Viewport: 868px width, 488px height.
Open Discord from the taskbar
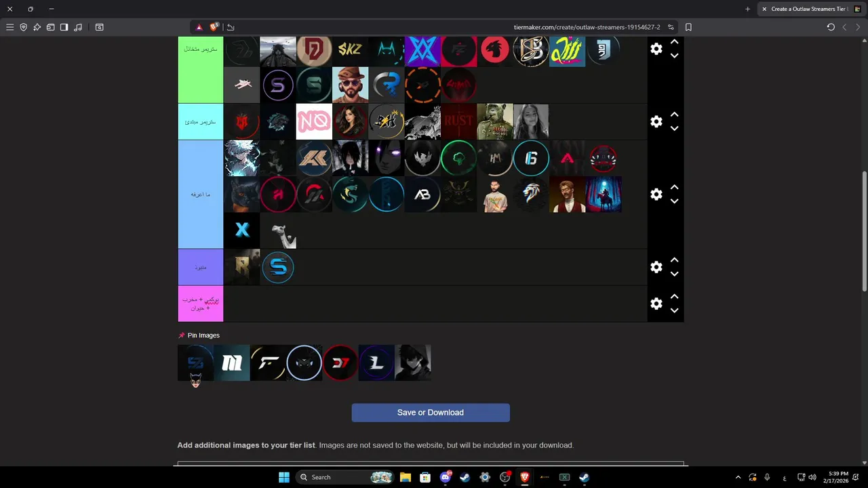pos(445,477)
